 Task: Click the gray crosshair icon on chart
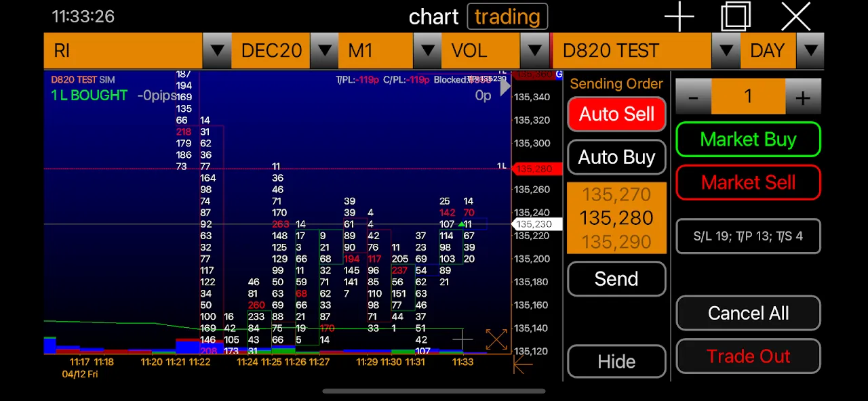point(462,339)
